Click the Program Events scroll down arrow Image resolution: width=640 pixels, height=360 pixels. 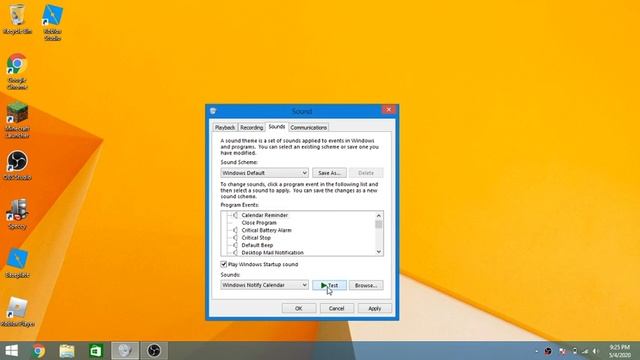[379, 252]
